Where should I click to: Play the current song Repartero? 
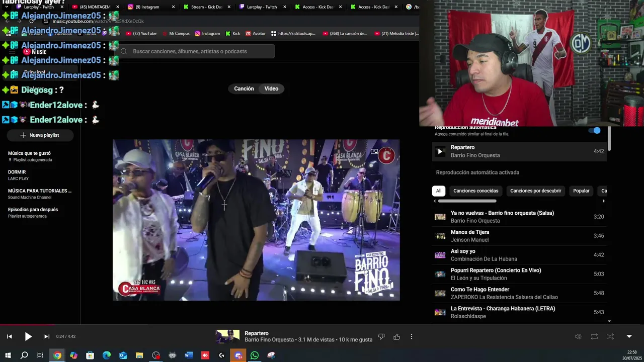pyautogui.click(x=28, y=337)
